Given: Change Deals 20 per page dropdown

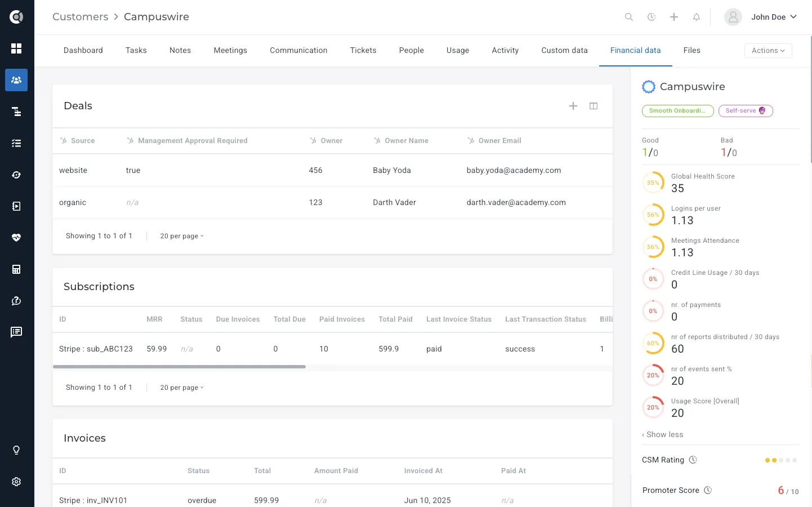Looking at the screenshot, I should 182,236.
